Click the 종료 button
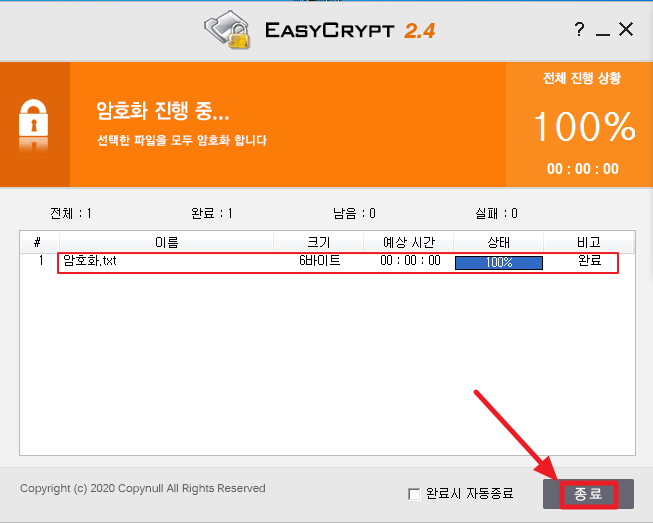 click(x=588, y=494)
